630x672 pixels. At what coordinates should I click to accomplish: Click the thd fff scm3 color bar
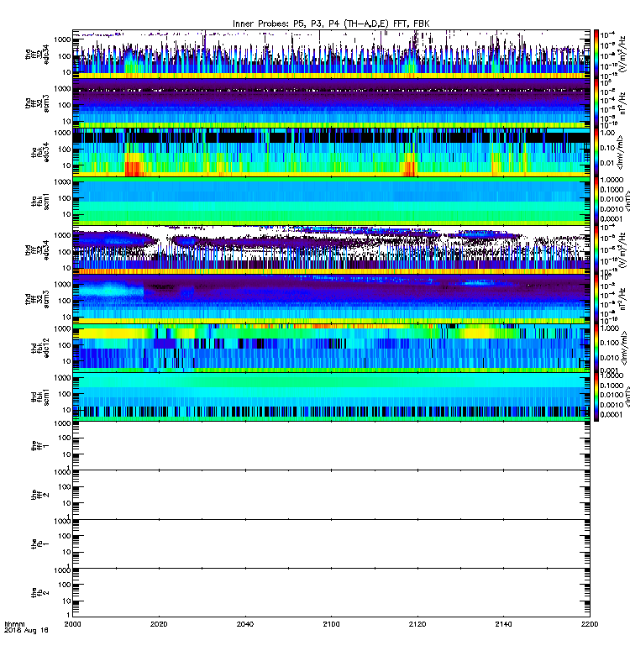point(596,299)
